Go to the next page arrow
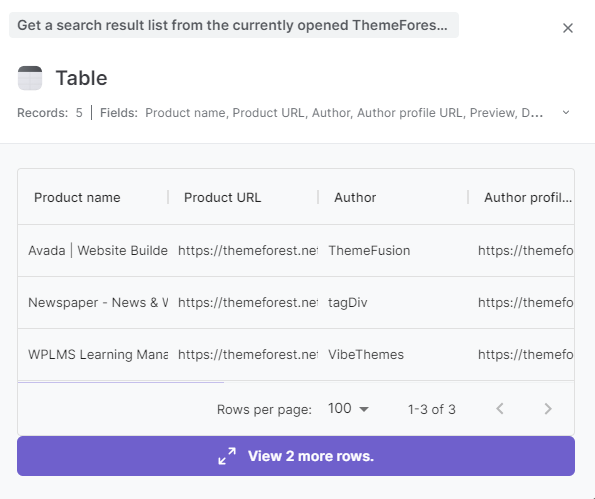The image size is (595, 499). pyautogui.click(x=548, y=409)
